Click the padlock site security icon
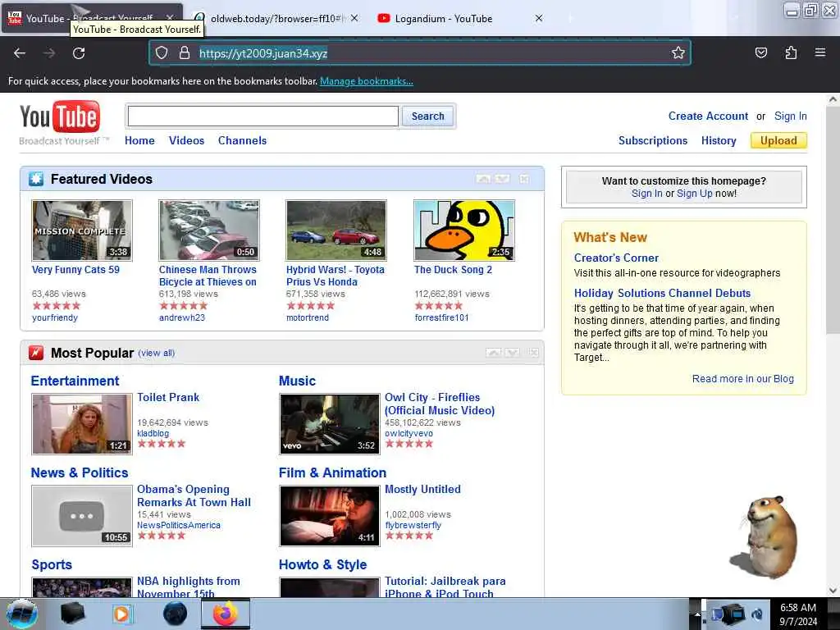 coord(185,52)
